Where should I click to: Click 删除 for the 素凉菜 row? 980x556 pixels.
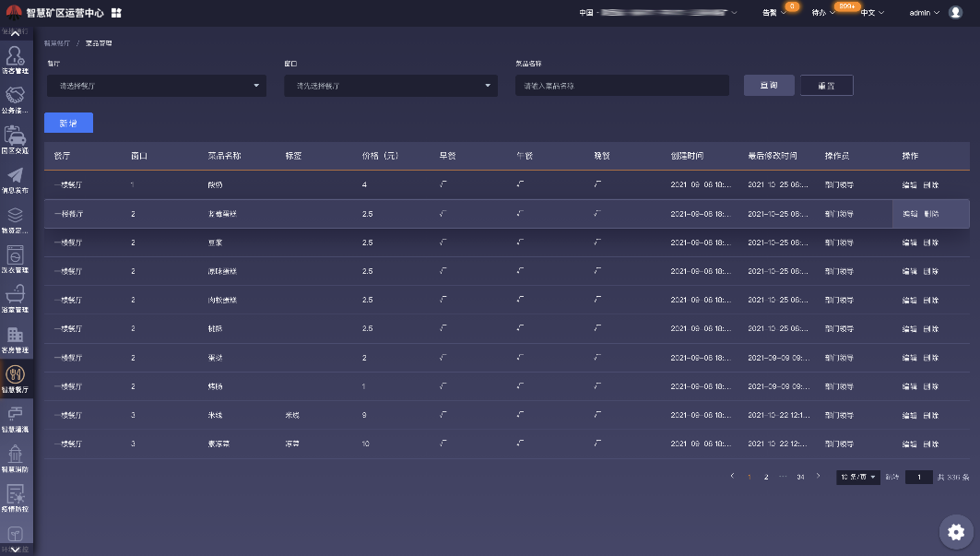coord(930,444)
